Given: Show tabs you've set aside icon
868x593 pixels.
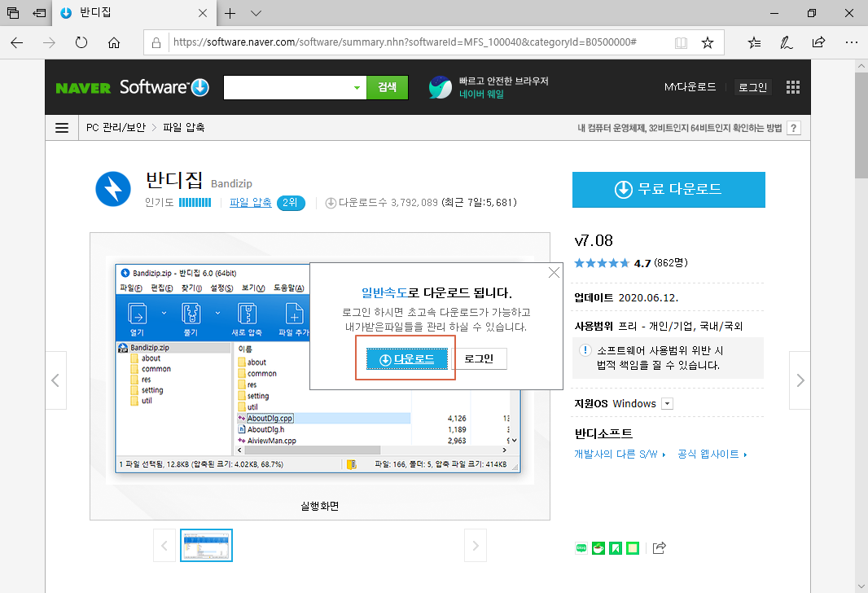Looking at the screenshot, I should click(x=13, y=13).
